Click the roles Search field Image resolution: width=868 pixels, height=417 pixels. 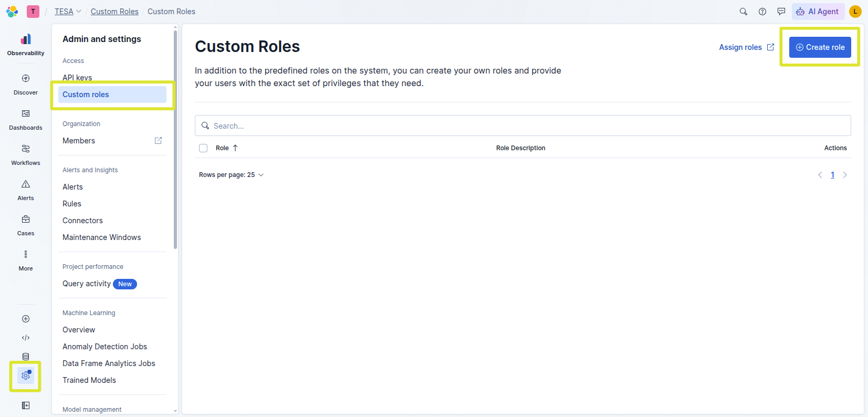tap(523, 126)
